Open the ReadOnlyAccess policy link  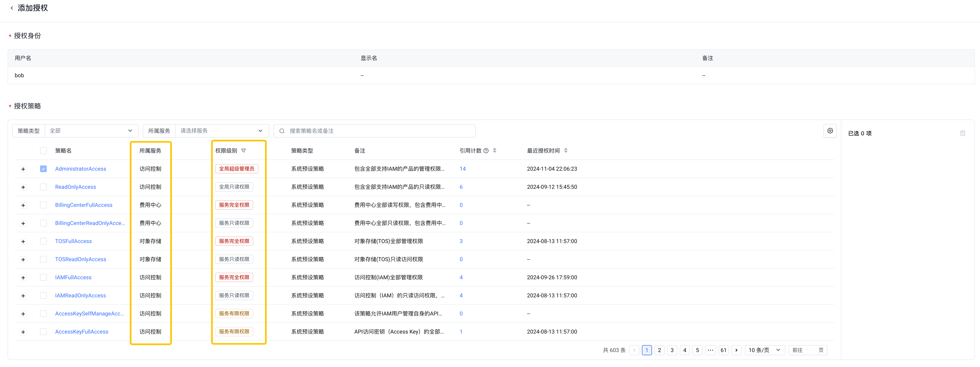75,187
